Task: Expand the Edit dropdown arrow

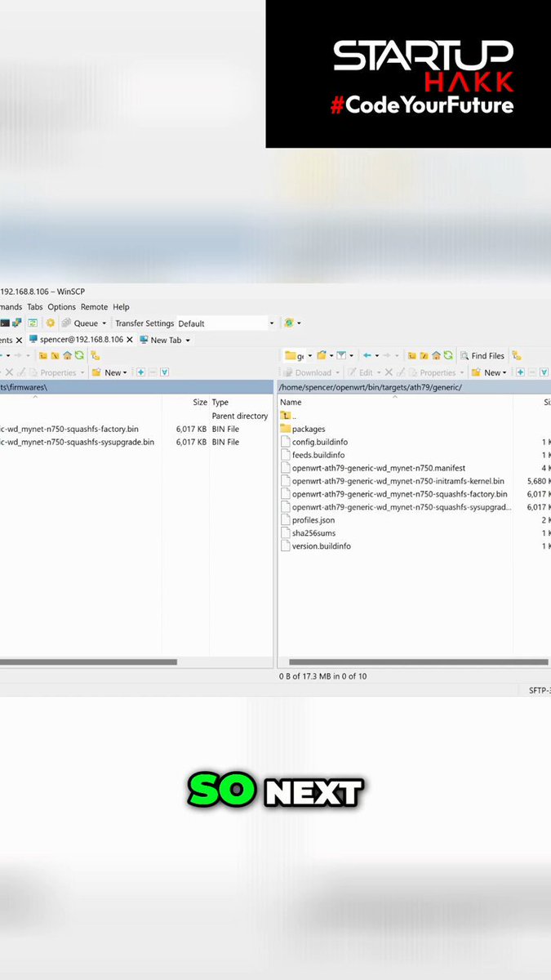Action: (378, 372)
